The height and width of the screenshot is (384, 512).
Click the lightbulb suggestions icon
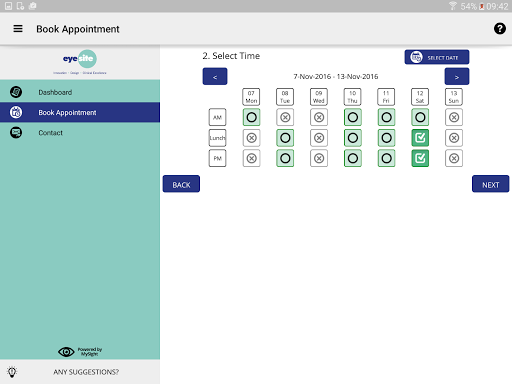pyautogui.click(x=12, y=372)
